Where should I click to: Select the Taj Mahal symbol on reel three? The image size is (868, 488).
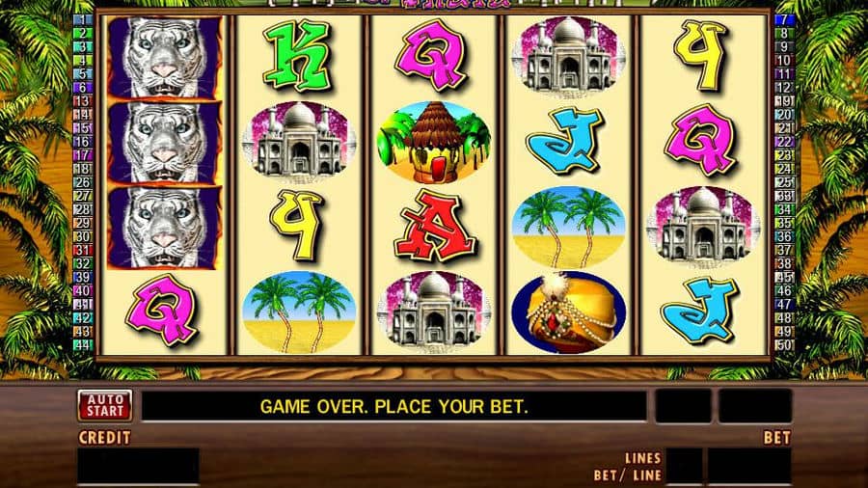[x=434, y=311]
